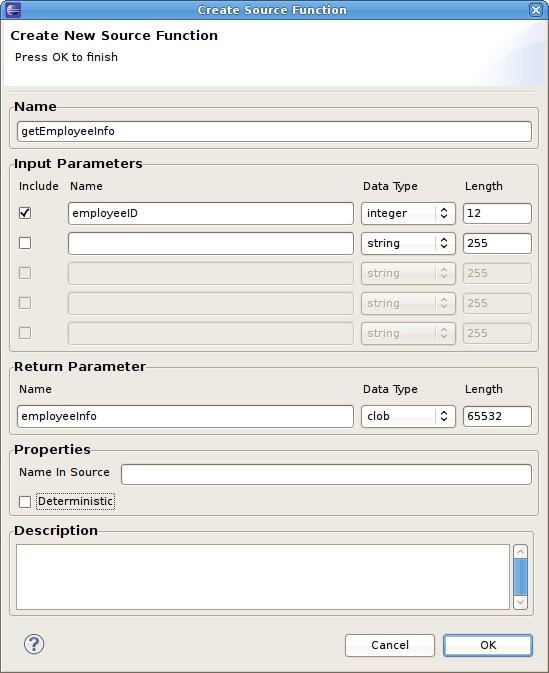Click the Description scrollbar thumb
This screenshot has height=673, width=549.
click(520, 577)
